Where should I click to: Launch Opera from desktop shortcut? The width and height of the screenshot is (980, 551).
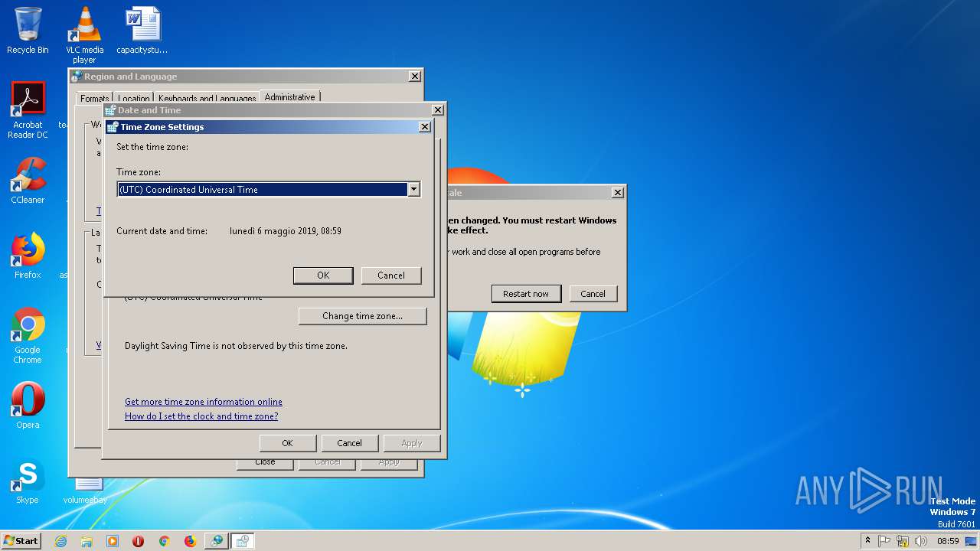pyautogui.click(x=28, y=406)
